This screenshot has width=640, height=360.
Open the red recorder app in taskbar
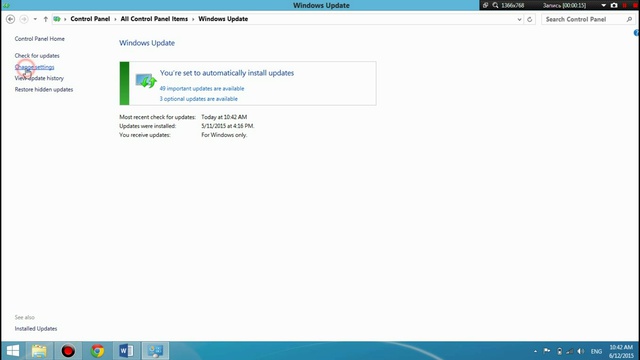pos(68,351)
